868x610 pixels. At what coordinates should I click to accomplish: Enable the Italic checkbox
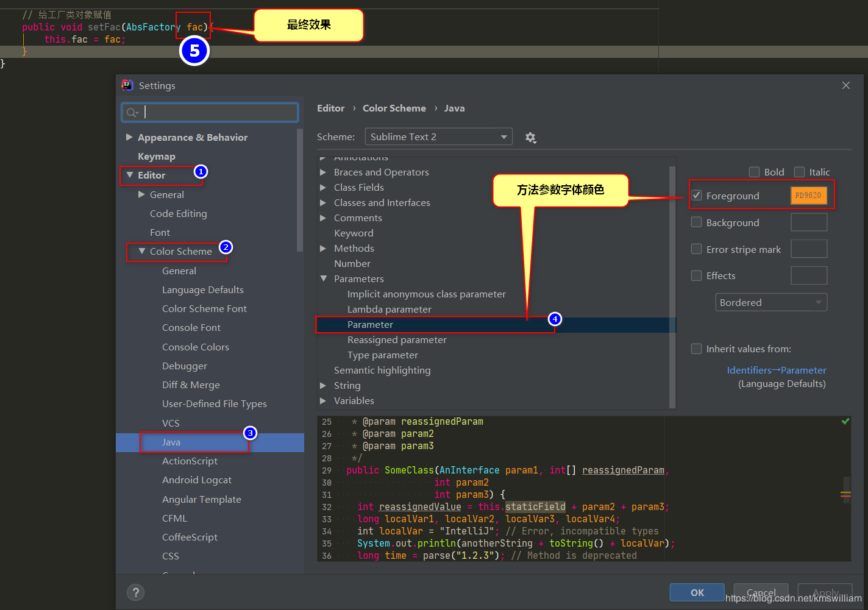click(800, 172)
